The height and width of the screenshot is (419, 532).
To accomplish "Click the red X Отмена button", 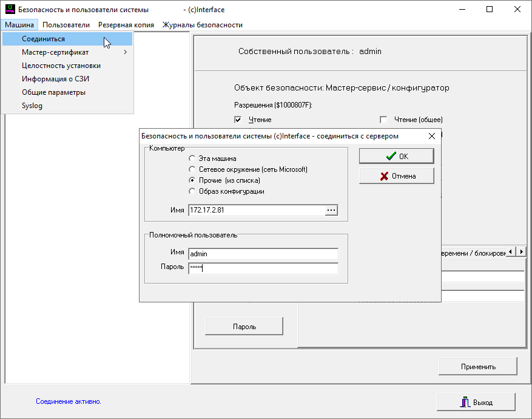I will click(x=396, y=176).
